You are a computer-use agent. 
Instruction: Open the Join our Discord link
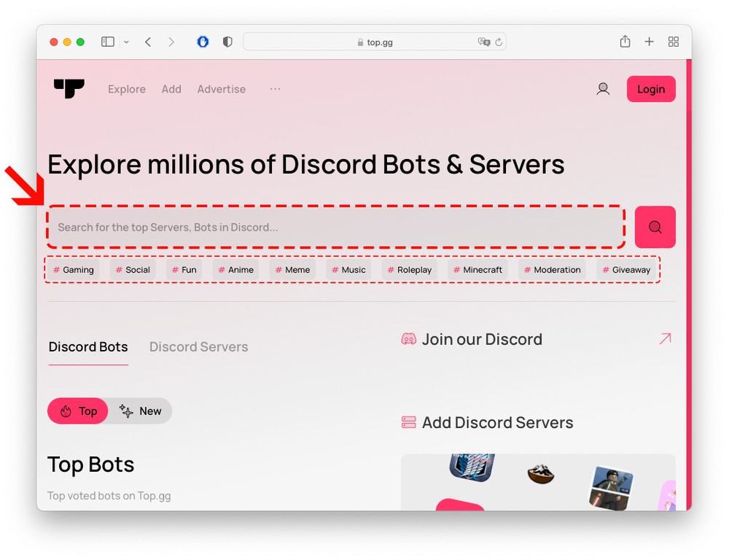(482, 339)
